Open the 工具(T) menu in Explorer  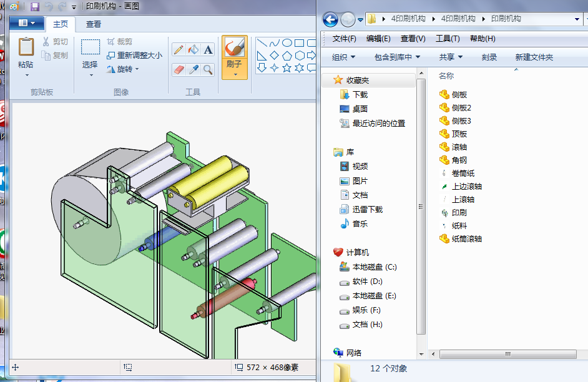tap(447, 39)
